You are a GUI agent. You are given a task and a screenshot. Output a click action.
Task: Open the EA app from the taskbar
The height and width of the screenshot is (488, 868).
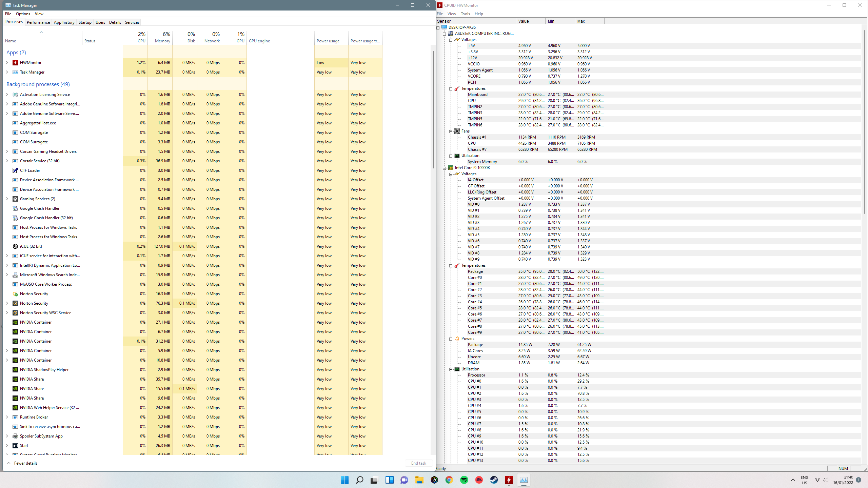click(479, 480)
